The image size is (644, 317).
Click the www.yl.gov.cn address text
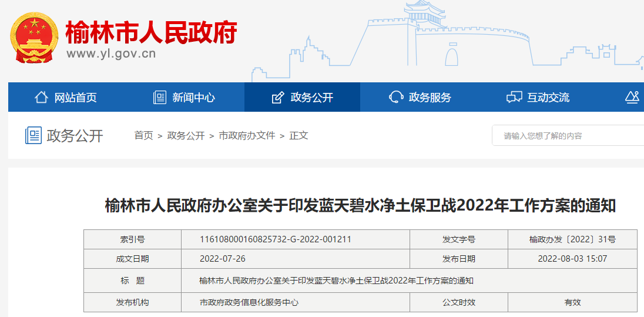111,54
